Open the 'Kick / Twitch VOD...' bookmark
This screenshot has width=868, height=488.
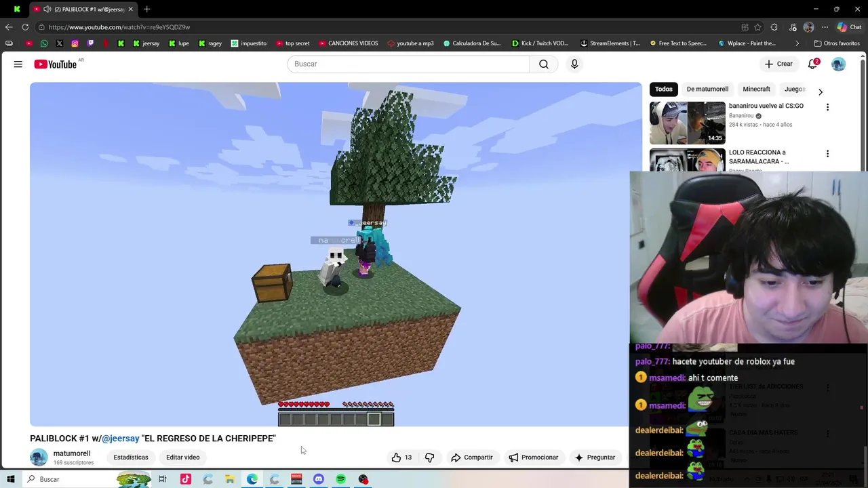coord(540,43)
